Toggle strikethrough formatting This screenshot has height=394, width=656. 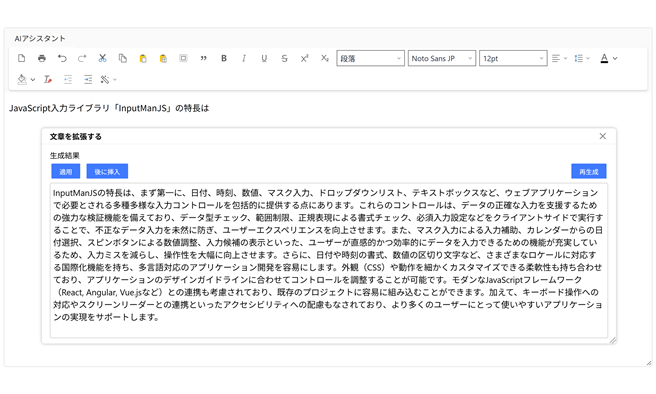(284, 59)
